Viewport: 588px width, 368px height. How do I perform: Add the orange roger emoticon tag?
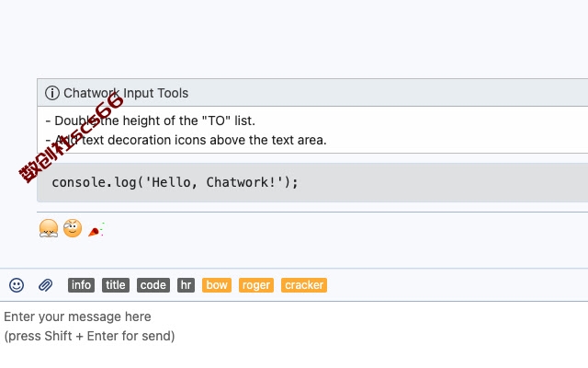pyautogui.click(x=255, y=285)
